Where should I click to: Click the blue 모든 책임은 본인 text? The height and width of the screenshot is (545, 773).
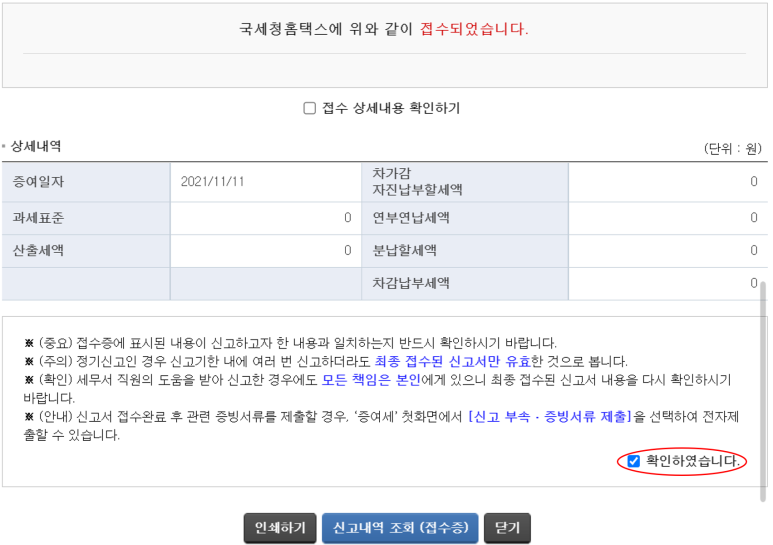pyautogui.click(x=371, y=380)
